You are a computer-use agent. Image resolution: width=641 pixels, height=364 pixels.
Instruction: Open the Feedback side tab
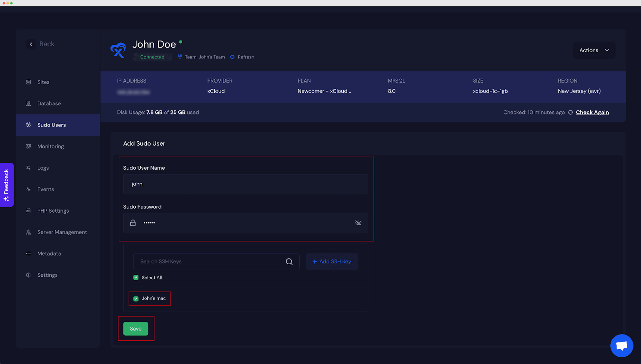coord(6,185)
